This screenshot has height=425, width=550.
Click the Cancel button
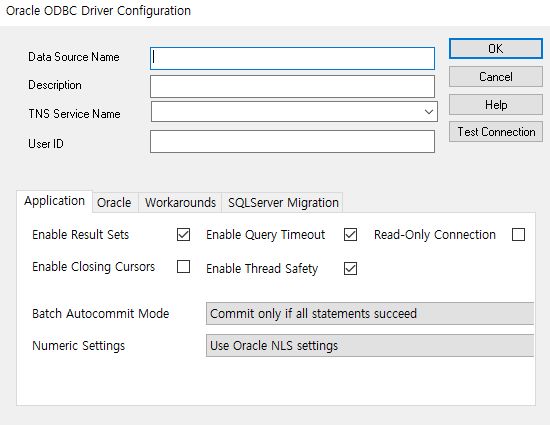(x=496, y=77)
